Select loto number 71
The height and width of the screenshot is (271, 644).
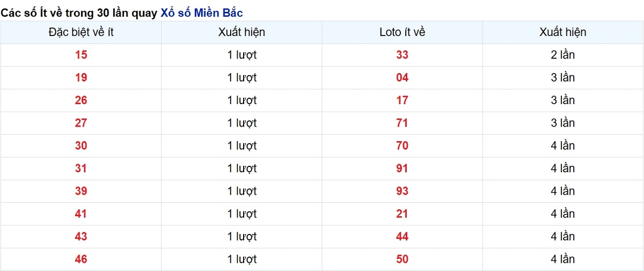pos(402,123)
